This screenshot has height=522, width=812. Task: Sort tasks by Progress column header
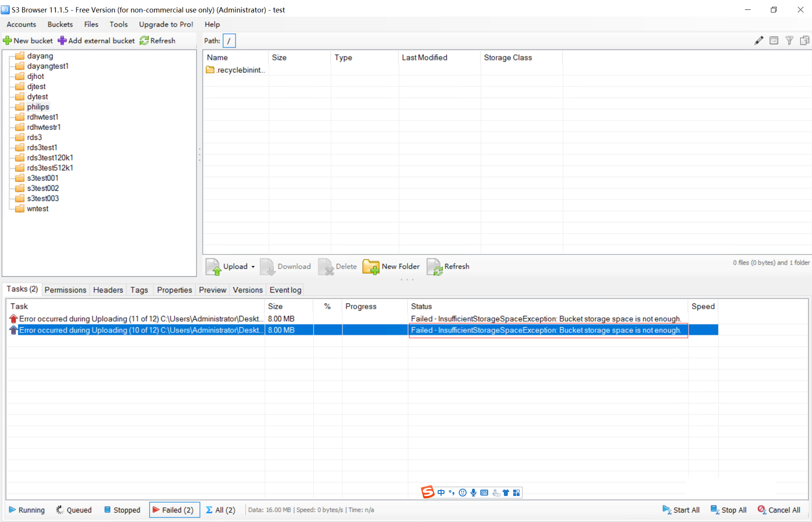click(375, 307)
